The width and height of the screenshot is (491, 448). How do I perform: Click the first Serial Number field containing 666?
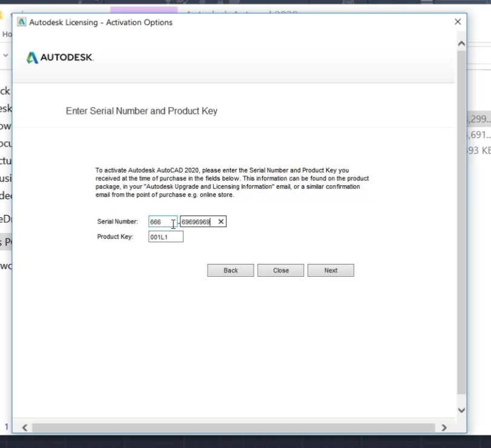(163, 222)
